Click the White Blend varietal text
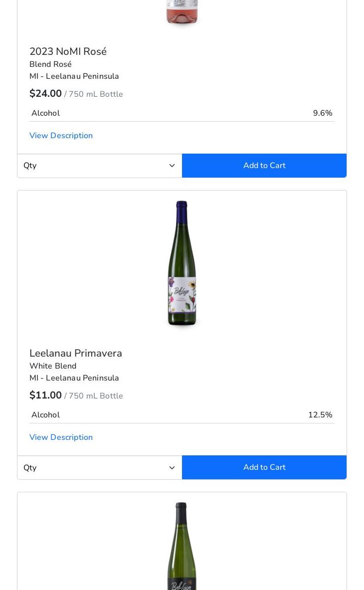This screenshot has height=590, width=364. click(x=53, y=366)
